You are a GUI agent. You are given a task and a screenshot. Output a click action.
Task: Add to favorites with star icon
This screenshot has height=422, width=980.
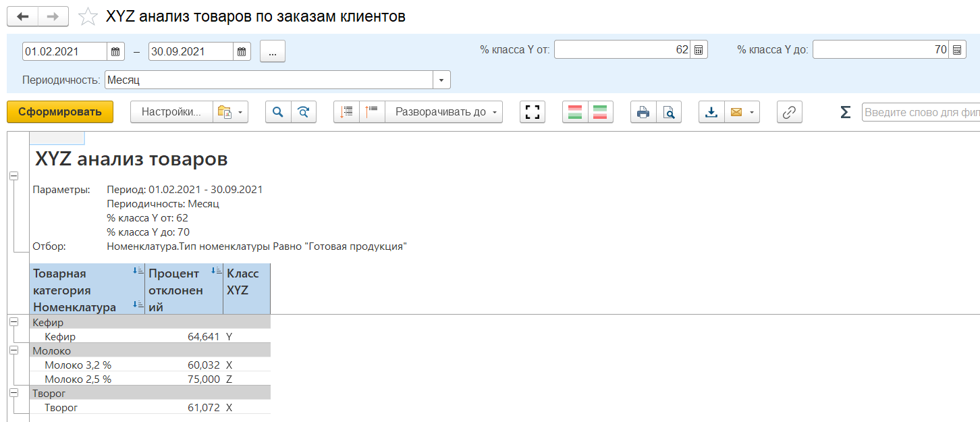88,17
